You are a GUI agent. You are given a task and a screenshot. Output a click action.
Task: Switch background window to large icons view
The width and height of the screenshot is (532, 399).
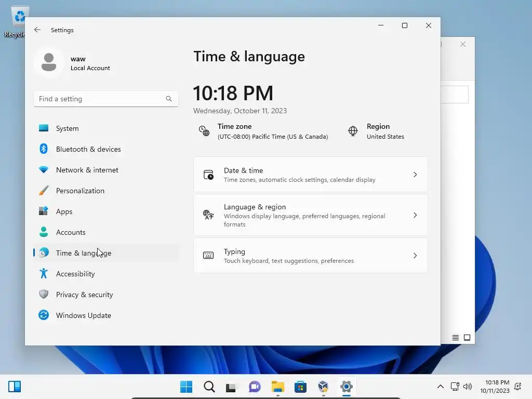(x=467, y=338)
